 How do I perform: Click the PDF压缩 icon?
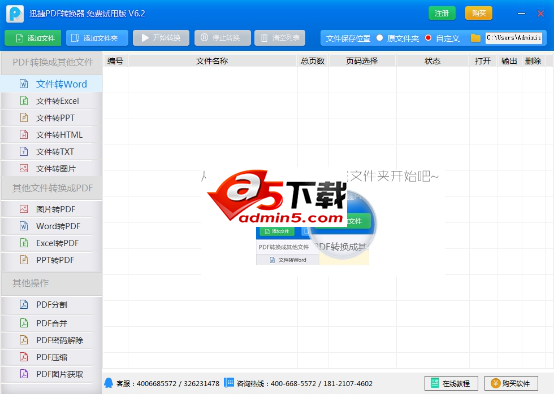click(24, 357)
